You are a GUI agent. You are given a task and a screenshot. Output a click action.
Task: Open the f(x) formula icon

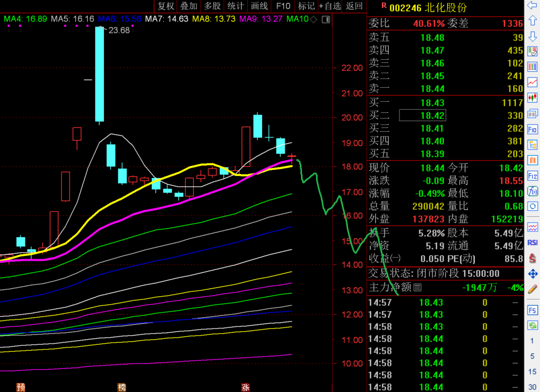(532, 191)
